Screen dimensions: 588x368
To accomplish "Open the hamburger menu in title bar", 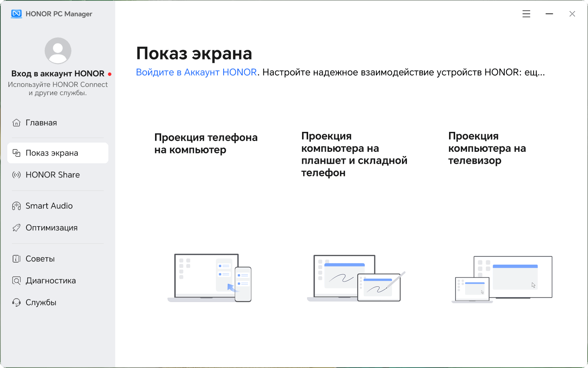I will tap(526, 14).
